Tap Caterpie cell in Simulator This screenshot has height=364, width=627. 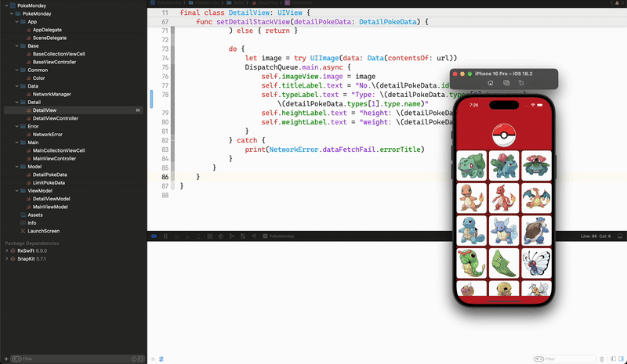click(x=472, y=263)
